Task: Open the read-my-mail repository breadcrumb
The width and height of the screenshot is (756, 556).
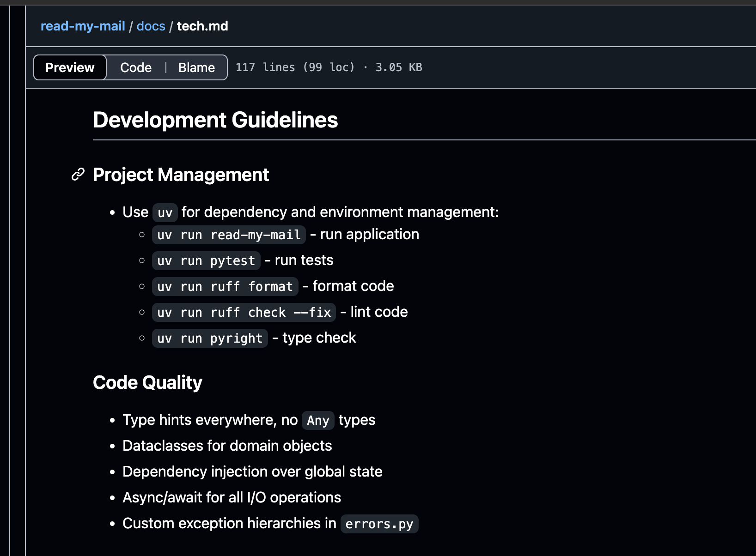Action: [x=83, y=26]
